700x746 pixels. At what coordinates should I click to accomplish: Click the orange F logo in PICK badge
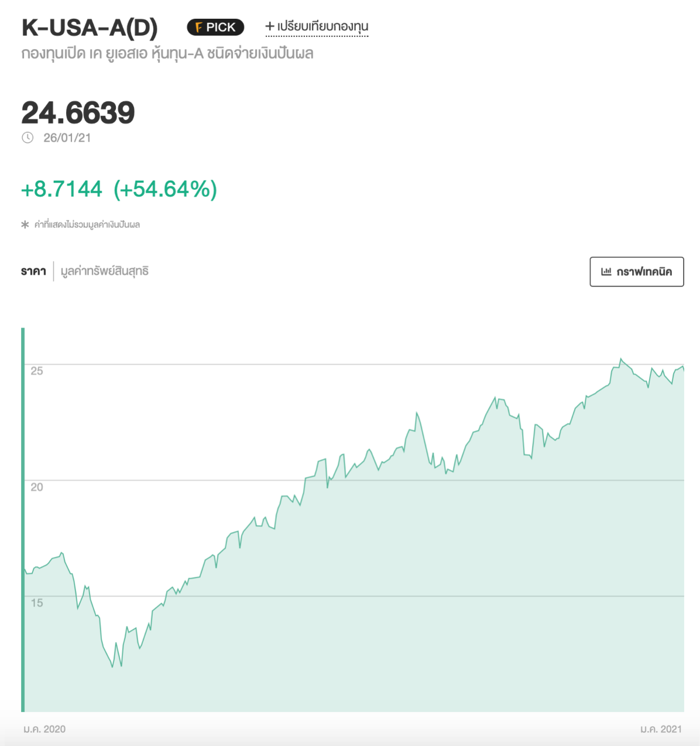[x=198, y=28]
